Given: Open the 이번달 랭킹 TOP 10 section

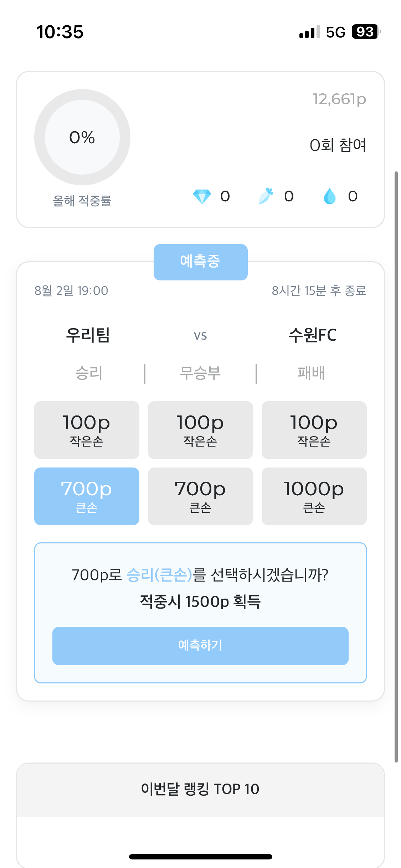Looking at the screenshot, I should 200,790.
